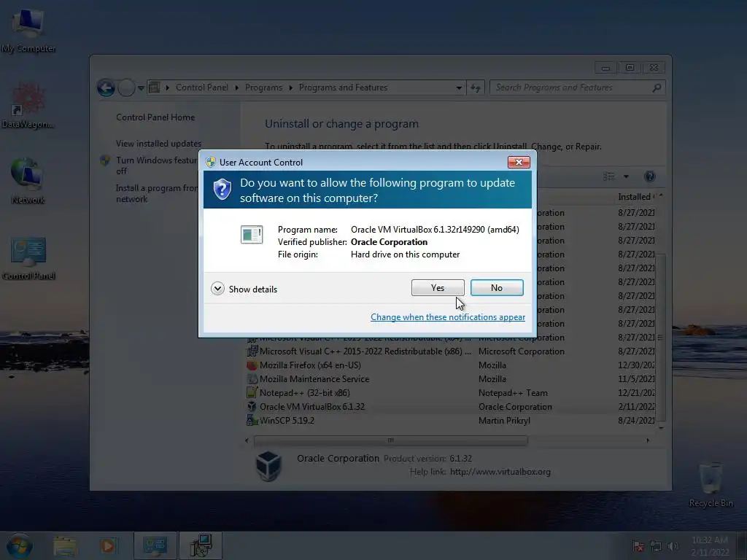This screenshot has width=747, height=560.
Task: Click the UAC question shield icon
Action: (222, 190)
